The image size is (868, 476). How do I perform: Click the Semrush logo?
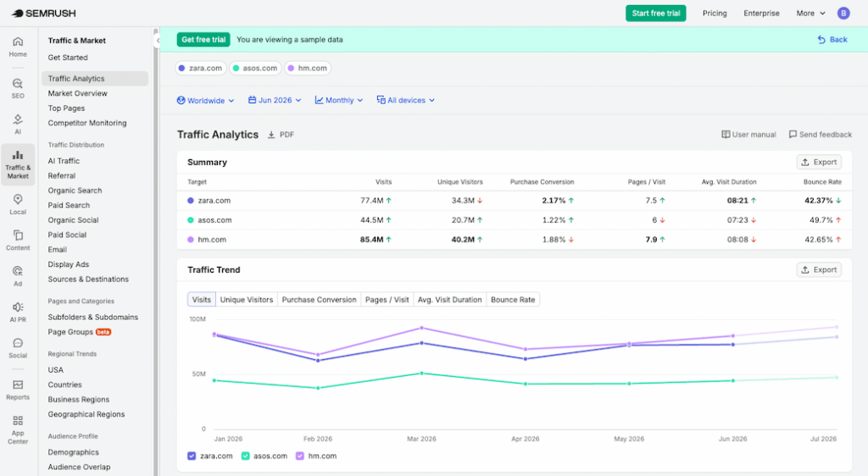(x=44, y=14)
